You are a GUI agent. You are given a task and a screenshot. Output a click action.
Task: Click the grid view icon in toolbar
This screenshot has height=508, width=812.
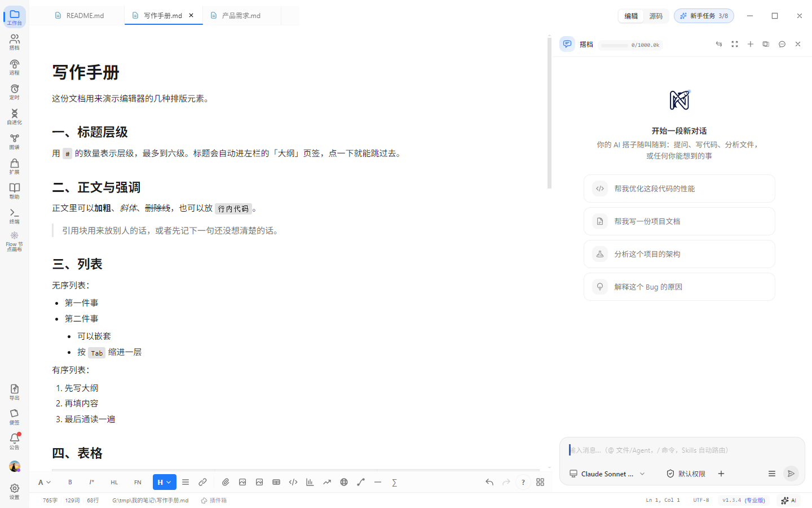point(540,482)
